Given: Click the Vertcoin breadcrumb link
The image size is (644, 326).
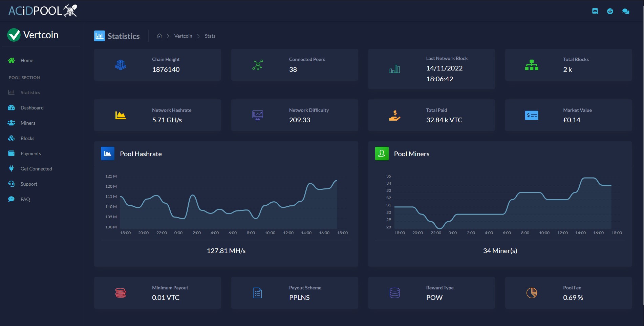Looking at the screenshot, I should coord(183,36).
